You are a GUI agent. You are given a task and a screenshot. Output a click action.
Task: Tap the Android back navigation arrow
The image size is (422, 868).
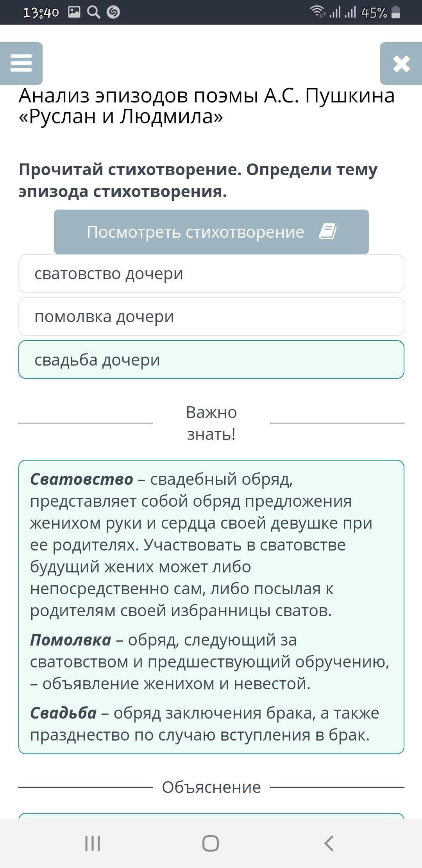[329, 843]
